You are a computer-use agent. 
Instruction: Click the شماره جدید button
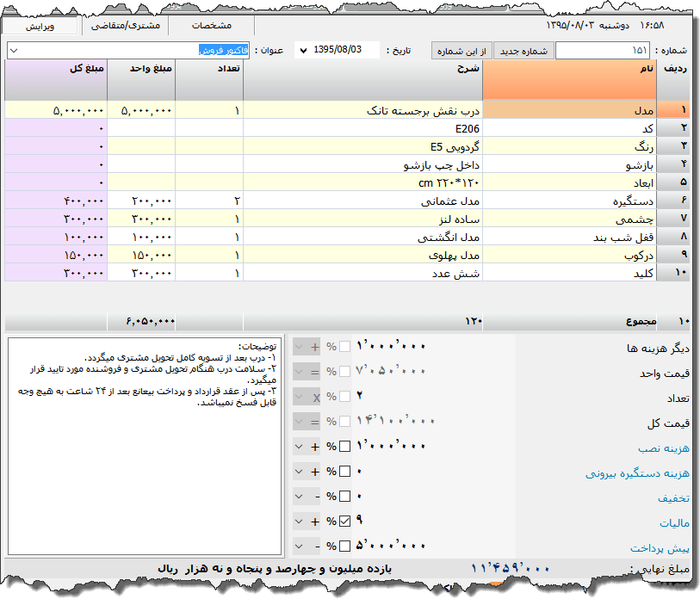click(x=523, y=51)
